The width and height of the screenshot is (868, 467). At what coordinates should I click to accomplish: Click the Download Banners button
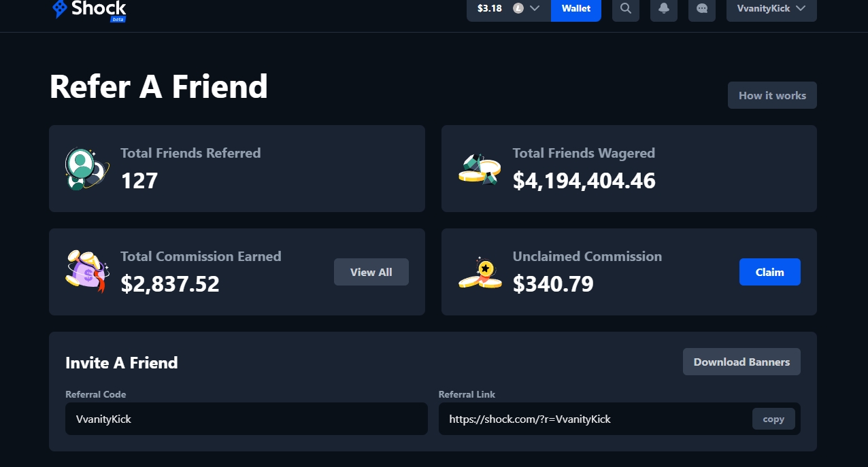[741, 362]
